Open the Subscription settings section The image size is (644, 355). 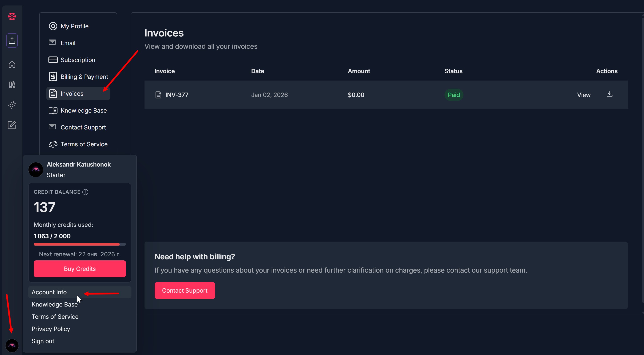click(78, 60)
